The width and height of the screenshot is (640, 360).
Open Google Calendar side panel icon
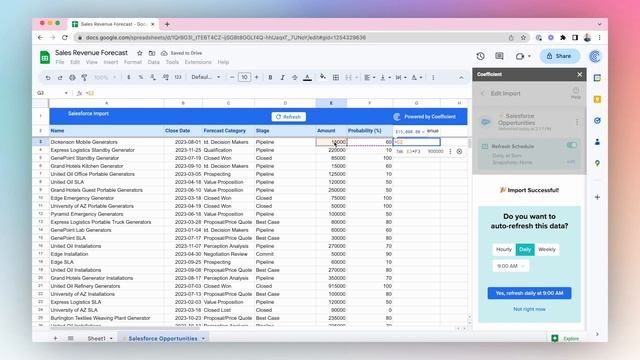pos(597,78)
